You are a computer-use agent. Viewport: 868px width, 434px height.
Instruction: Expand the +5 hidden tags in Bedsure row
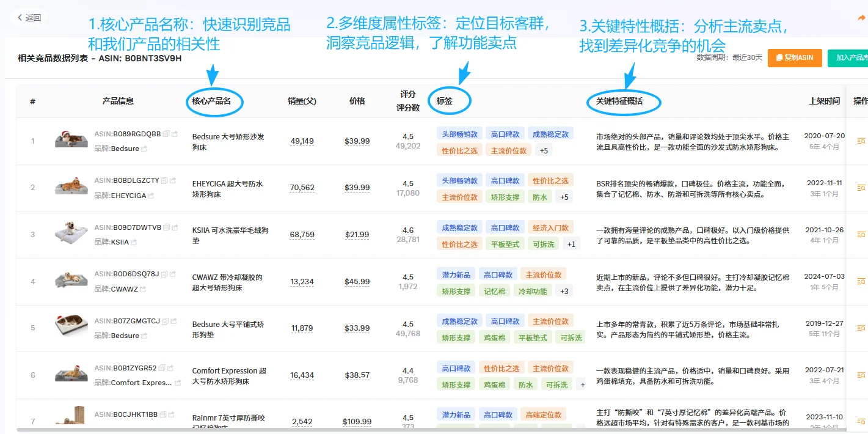[x=544, y=150]
